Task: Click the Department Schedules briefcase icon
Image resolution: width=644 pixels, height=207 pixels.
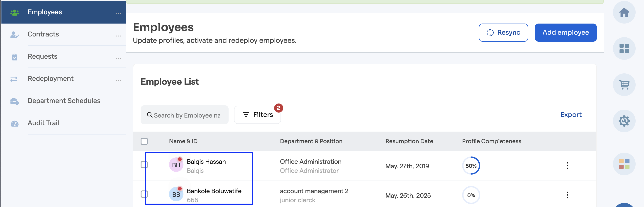Action: coord(15,101)
